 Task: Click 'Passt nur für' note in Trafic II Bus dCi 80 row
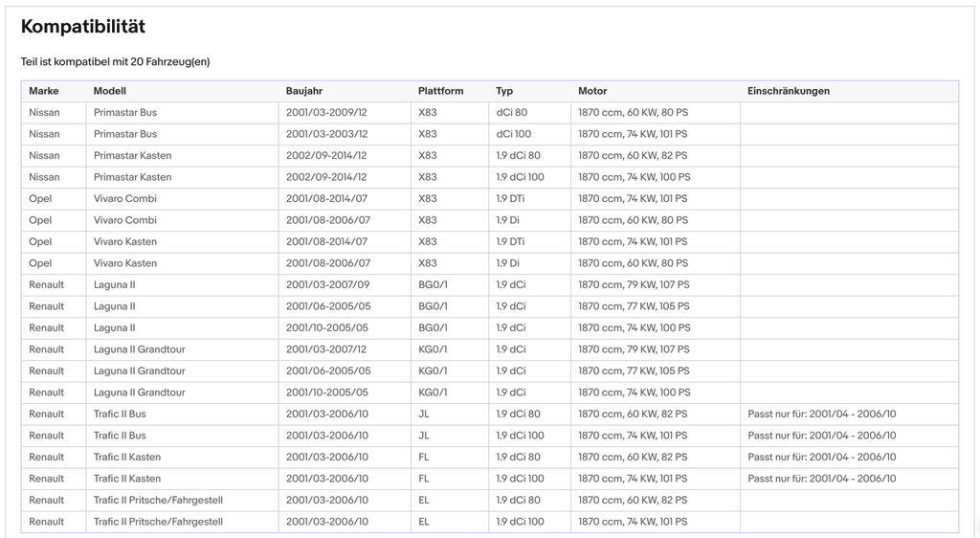tap(822, 415)
